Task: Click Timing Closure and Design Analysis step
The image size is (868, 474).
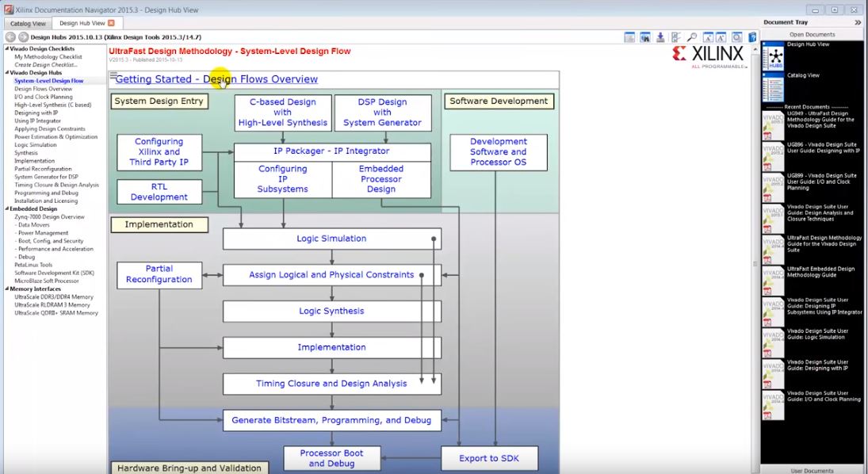Action: click(331, 384)
